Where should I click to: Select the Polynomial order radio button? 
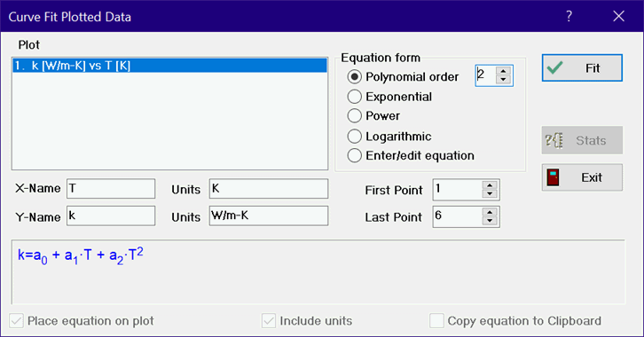pyautogui.click(x=355, y=77)
